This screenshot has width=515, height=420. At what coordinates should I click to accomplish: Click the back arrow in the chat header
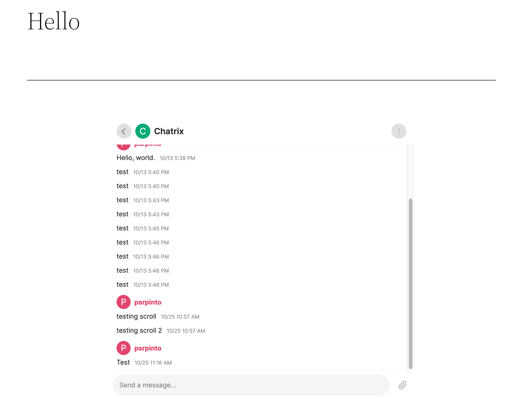click(x=124, y=131)
